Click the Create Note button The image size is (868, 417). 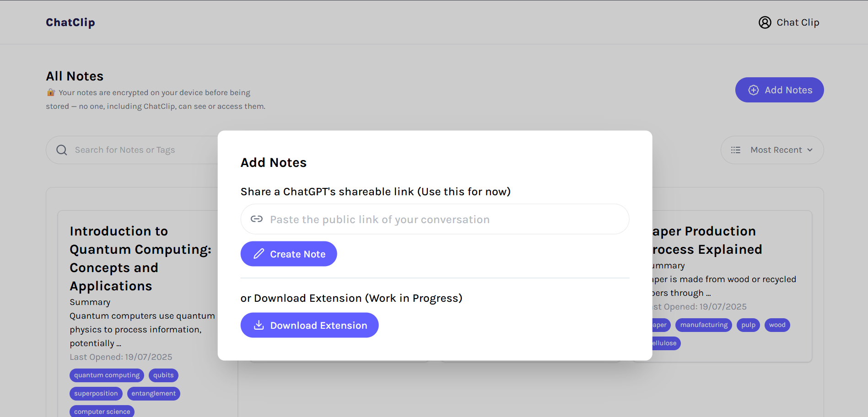(x=289, y=254)
